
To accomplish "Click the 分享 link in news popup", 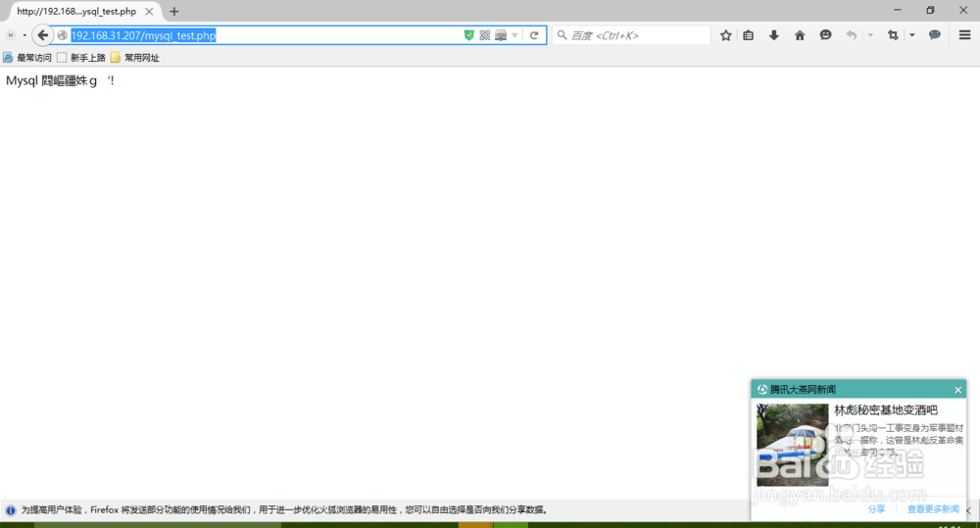I will pyautogui.click(x=876, y=509).
